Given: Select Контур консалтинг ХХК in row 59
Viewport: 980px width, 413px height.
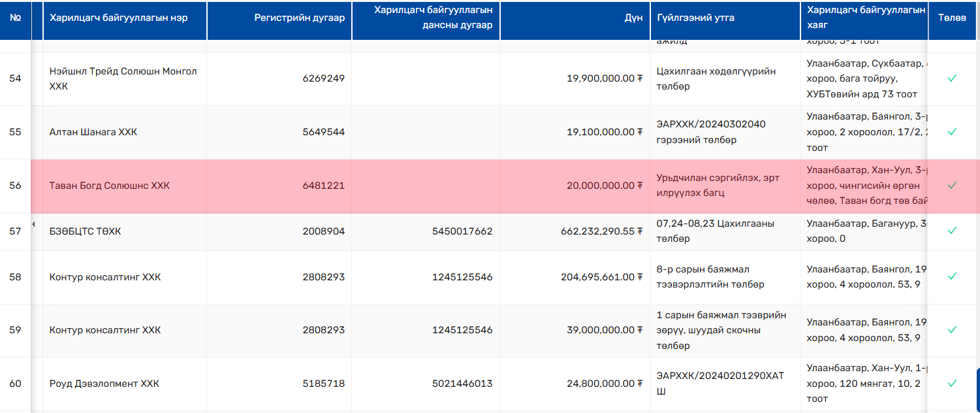Looking at the screenshot, I should 105,330.
